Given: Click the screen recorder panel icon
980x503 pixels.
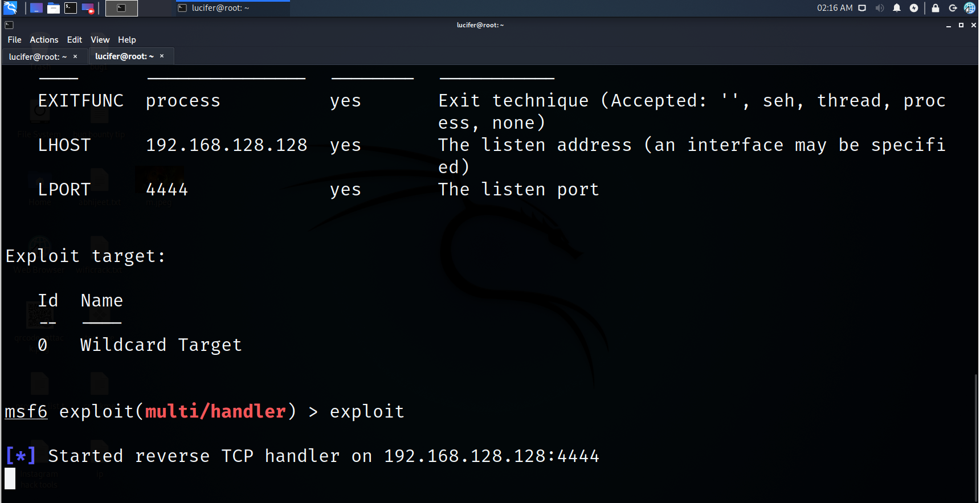Looking at the screenshot, I should click(88, 8).
